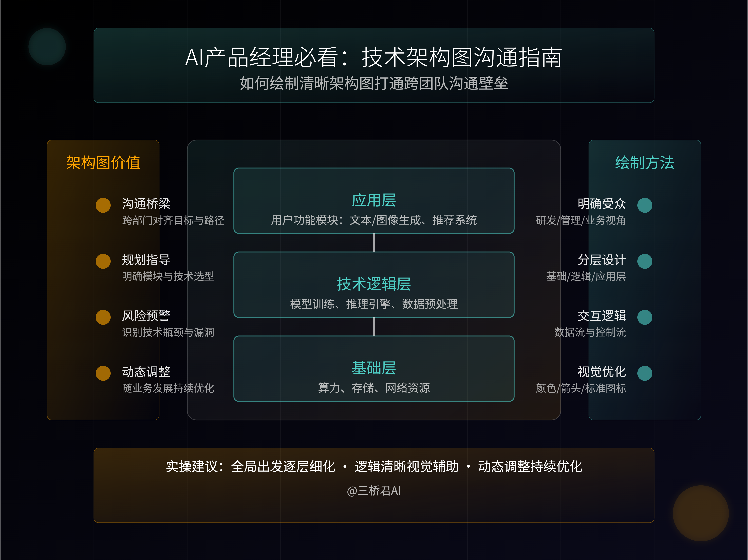748x560 pixels.
Task: Click the dark teal circle decoration
Action: tap(47, 47)
